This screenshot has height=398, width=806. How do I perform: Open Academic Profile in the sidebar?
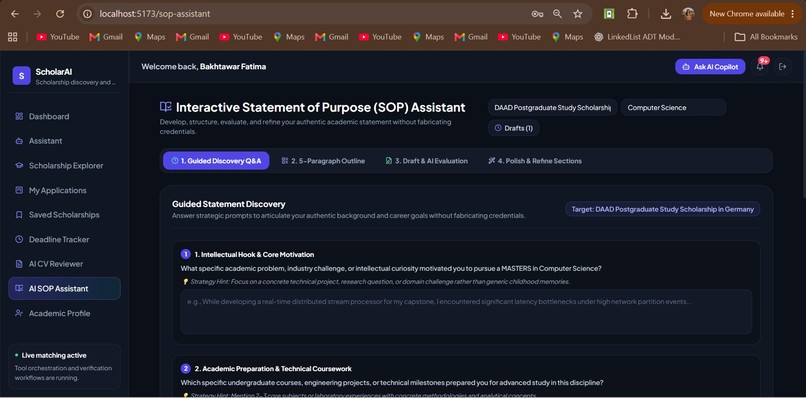click(64, 313)
